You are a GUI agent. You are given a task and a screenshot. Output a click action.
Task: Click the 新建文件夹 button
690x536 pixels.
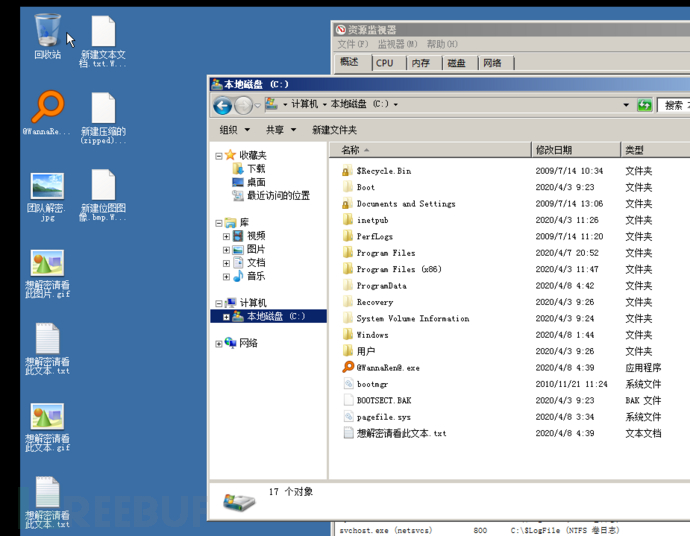[x=334, y=130]
